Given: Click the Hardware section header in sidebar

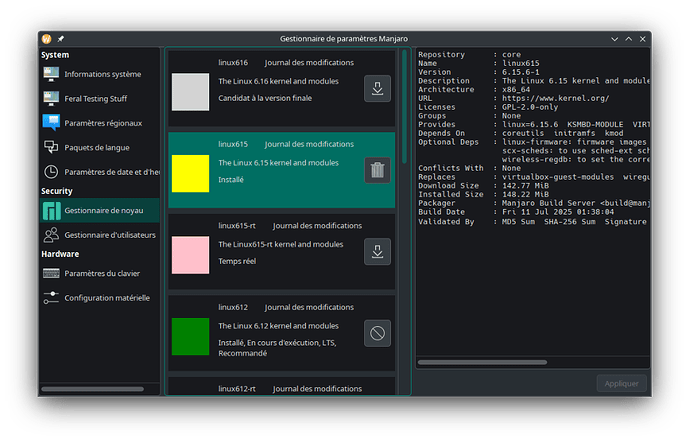Looking at the screenshot, I should point(60,254).
